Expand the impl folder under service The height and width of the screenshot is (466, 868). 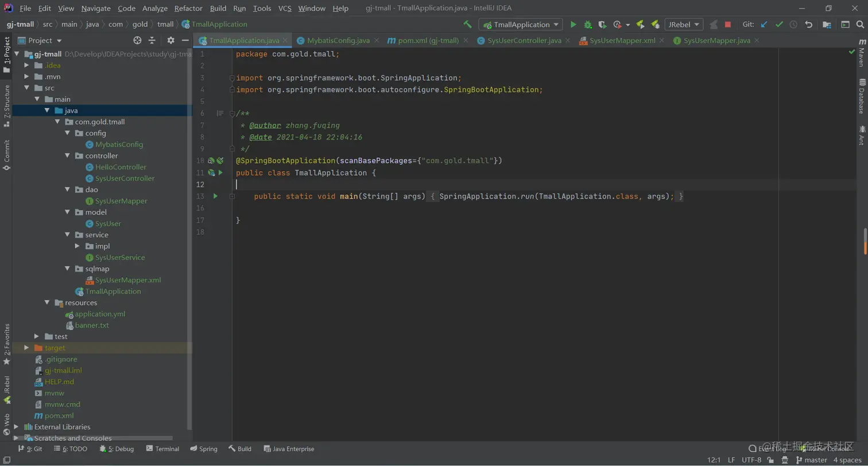78,246
